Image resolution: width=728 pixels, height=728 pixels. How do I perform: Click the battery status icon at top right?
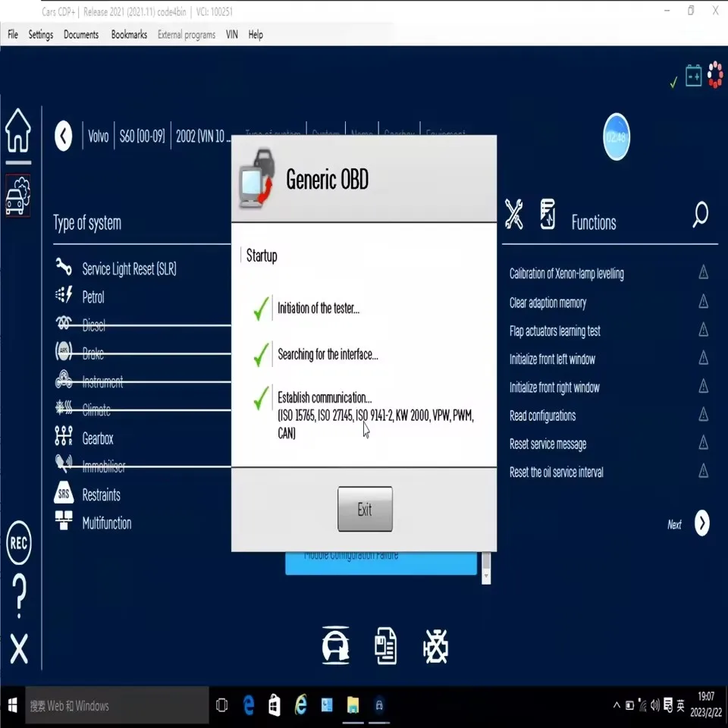click(x=692, y=76)
